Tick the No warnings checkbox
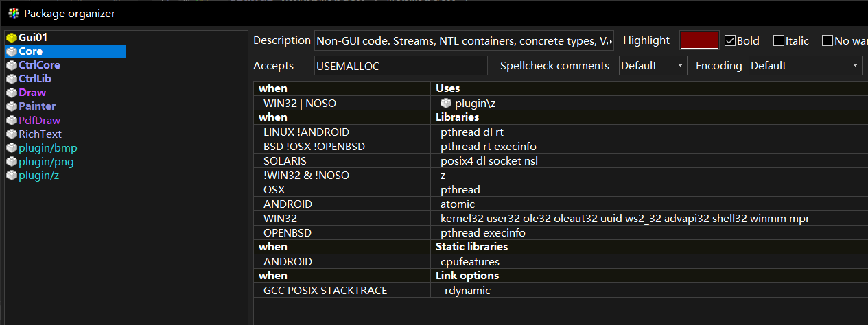868x325 pixels. pyautogui.click(x=828, y=40)
